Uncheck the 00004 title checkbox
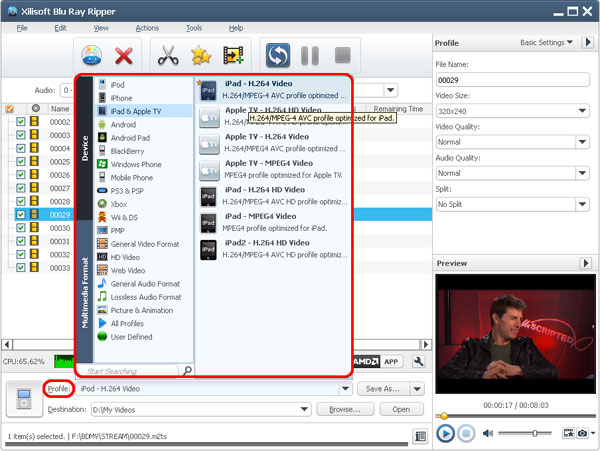The image size is (600, 451). pyautogui.click(x=21, y=148)
